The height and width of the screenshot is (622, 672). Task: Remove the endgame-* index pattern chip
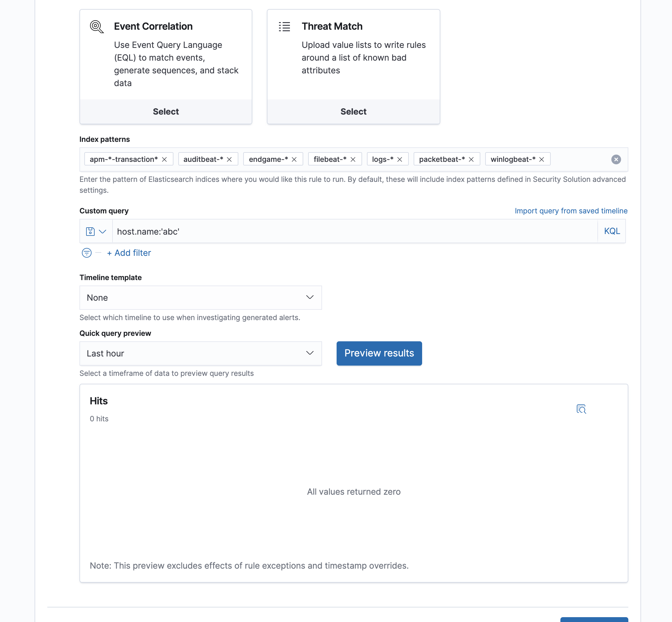(294, 159)
